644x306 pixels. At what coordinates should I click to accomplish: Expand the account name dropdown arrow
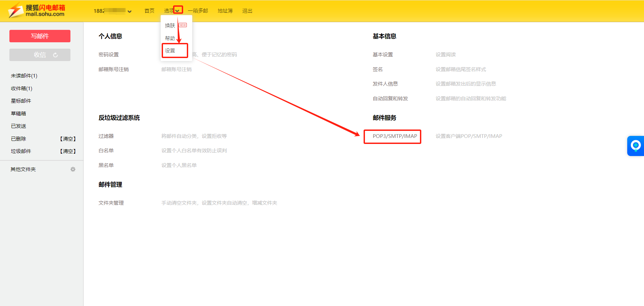point(129,11)
